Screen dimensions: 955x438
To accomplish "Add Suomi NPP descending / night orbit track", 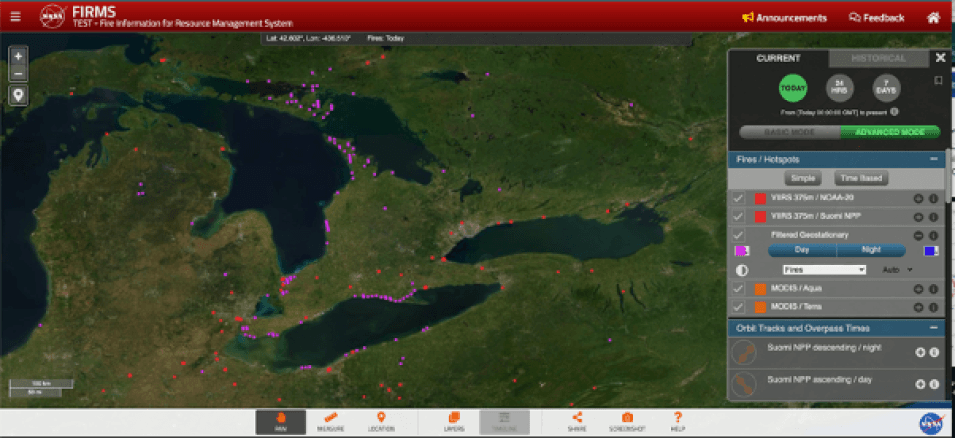I will [x=920, y=352].
